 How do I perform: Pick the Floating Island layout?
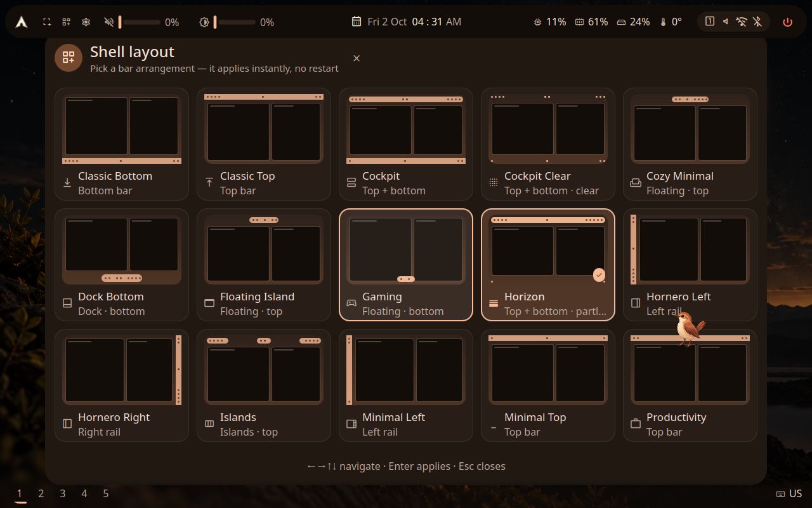pyautogui.click(x=264, y=265)
